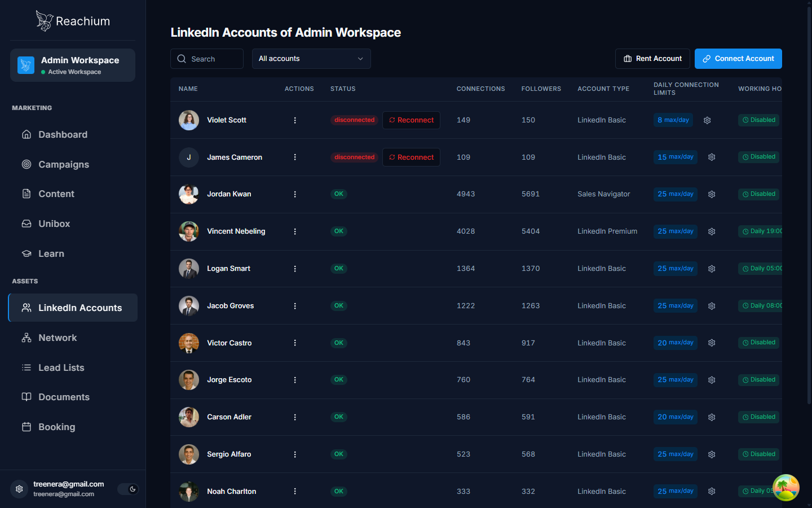Expand the All accounts filter dropdown
Screen dimensions: 812x508
[x=311, y=59]
